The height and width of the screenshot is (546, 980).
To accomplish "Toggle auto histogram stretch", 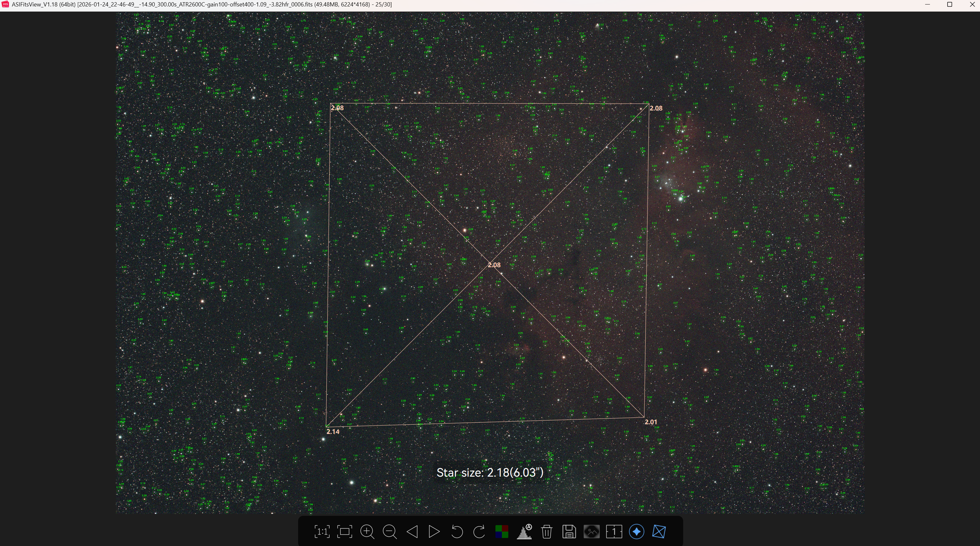I will point(524,532).
